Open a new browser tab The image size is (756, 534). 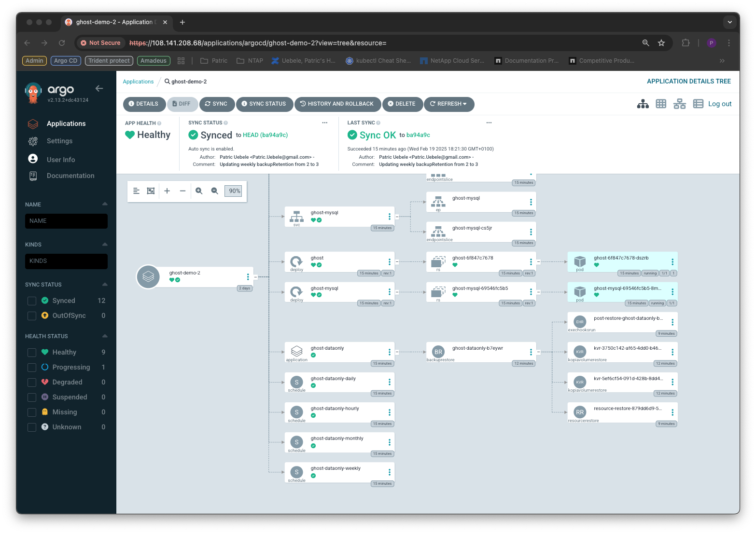[182, 22]
